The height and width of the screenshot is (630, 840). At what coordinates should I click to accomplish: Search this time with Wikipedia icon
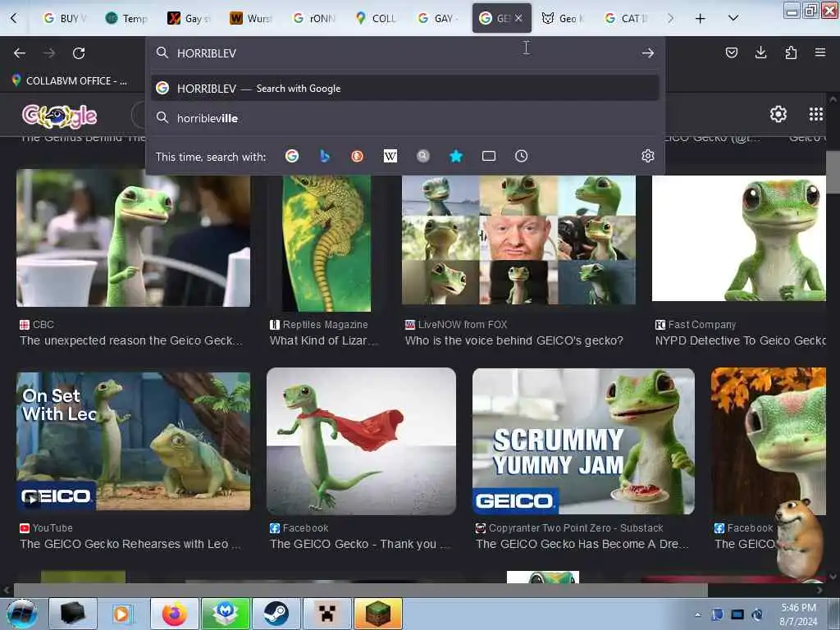(x=390, y=156)
